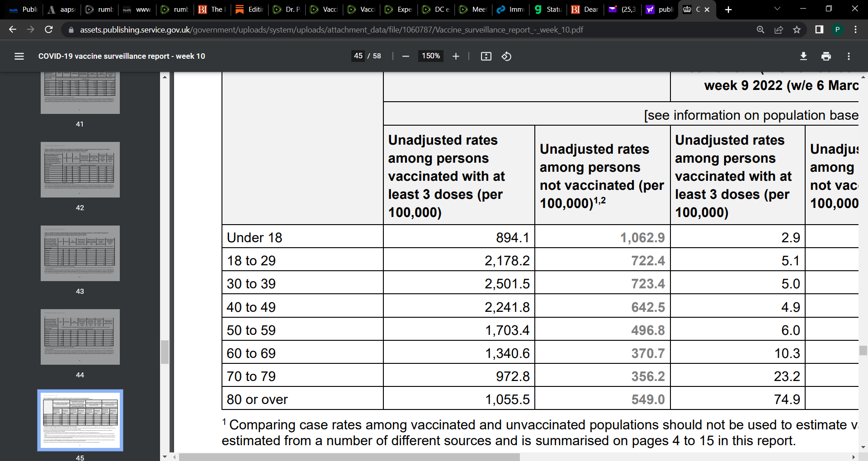Switch to the 'DC e' browser tab
The height and width of the screenshot is (461, 868).
coord(436,9)
